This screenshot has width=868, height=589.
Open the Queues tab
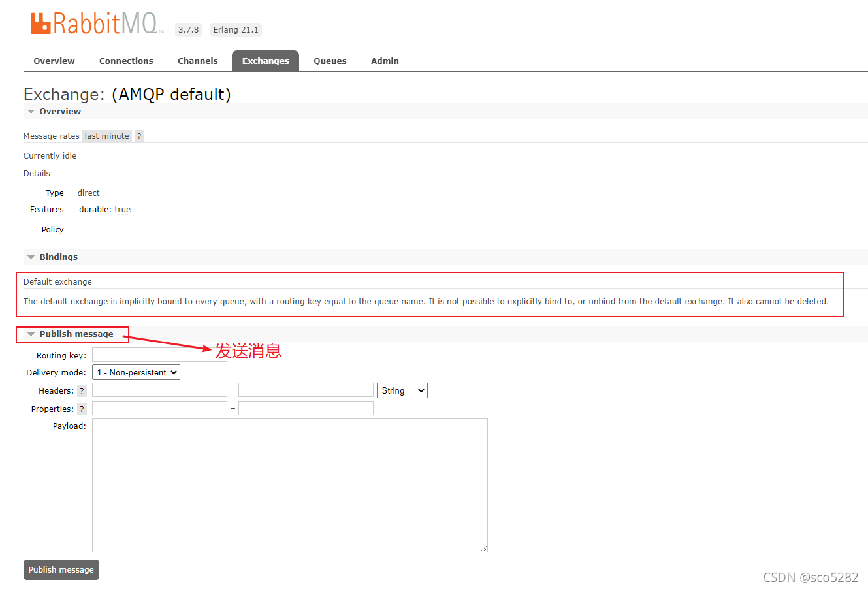(330, 61)
